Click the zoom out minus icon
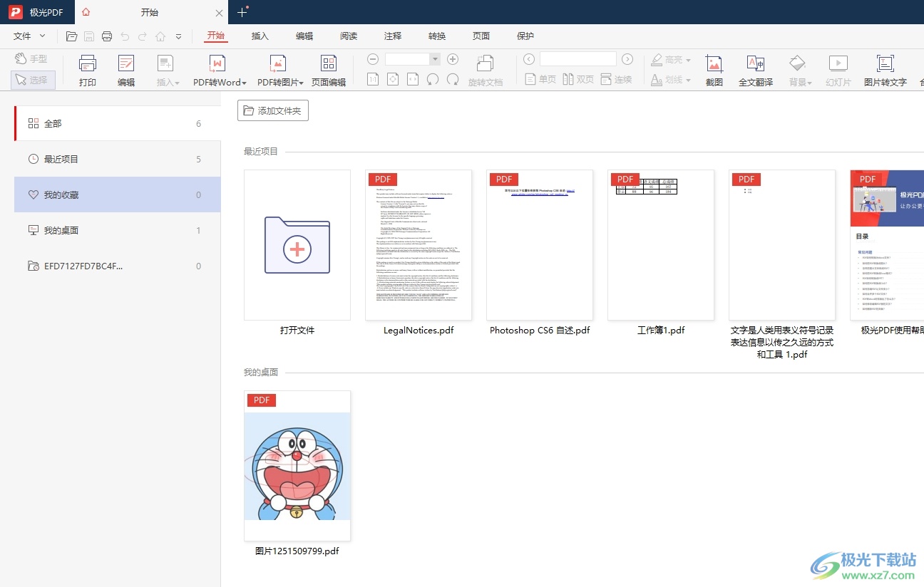This screenshot has width=924, height=587. [372, 59]
